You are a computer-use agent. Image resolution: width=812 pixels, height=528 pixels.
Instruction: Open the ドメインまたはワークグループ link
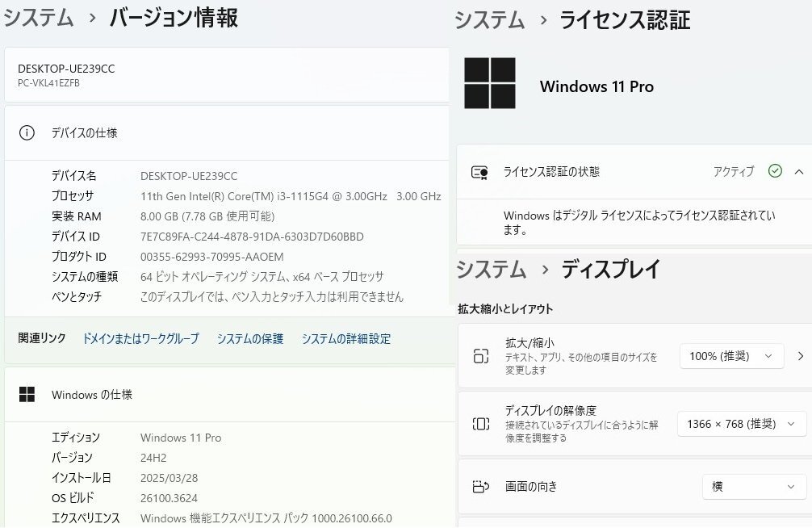click(x=141, y=338)
